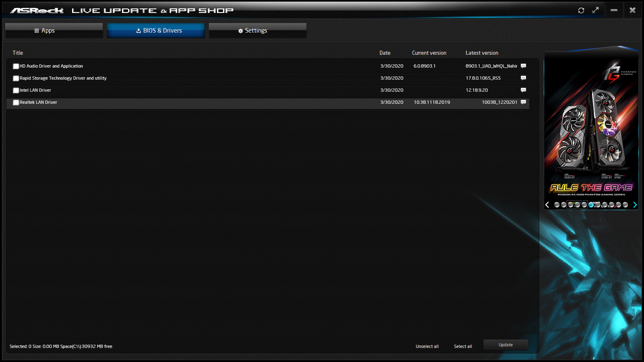Show the next banner with right arrow
Screen dimensions: 644x362
click(x=635, y=205)
